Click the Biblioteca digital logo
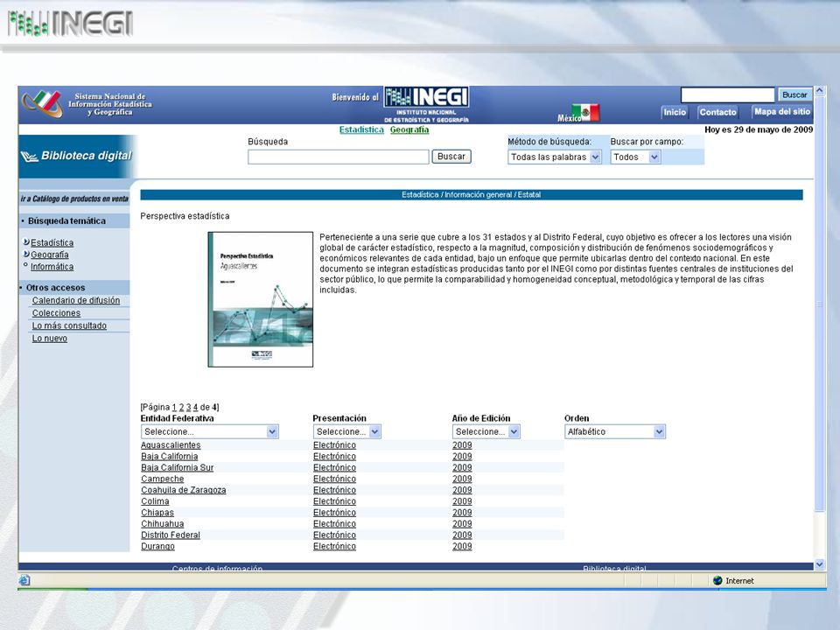The image size is (840, 630). [x=76, y=156]
